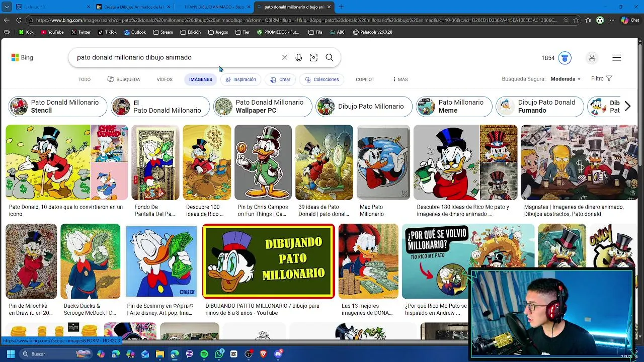Open the Kick bookmark
This screenshot has width=644, height=362.
coord(26,32)
